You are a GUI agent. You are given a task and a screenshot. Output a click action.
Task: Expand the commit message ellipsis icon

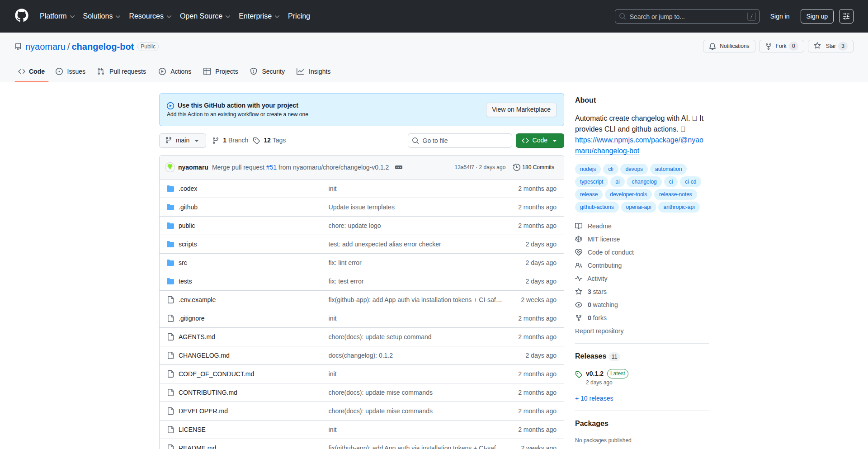398,167
